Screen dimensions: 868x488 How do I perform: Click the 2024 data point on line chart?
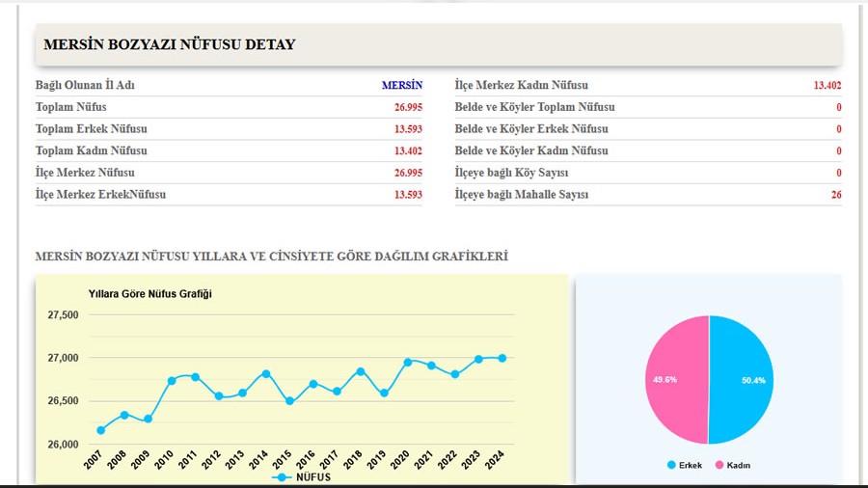(x=502, y=358)
